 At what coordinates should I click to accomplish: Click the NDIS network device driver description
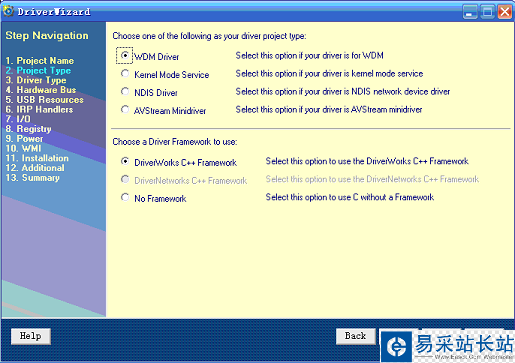tap(343, 91)
